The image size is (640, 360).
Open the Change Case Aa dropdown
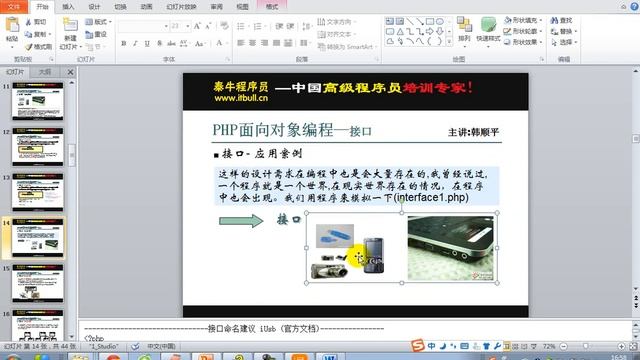click(x=200, y=43)
